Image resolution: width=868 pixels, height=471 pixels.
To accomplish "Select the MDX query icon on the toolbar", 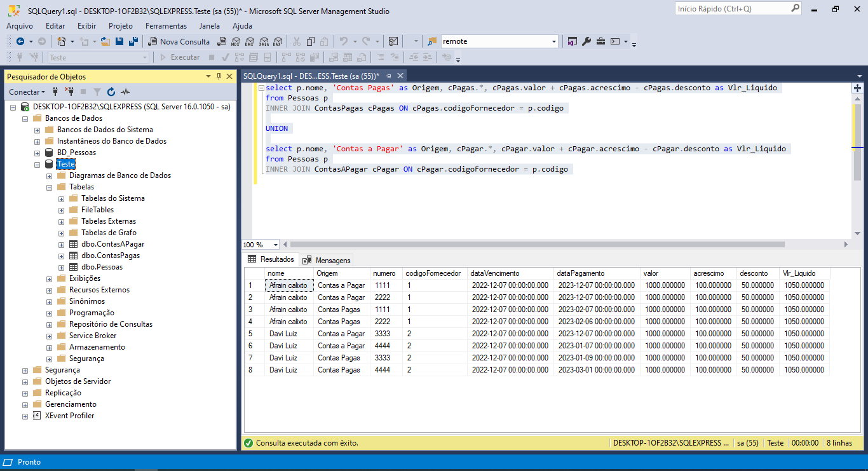I will point(236,41).
